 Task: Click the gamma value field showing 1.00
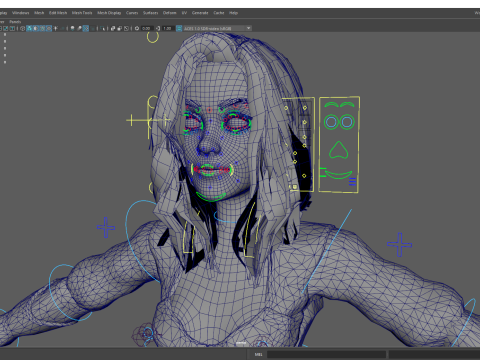[x=168, y=28]
